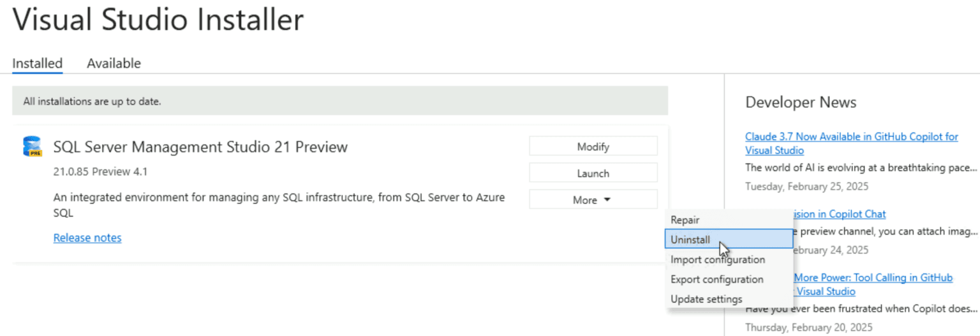Click the 'All installations are up to date' banner
Viewport: 980px width, 336px height.
pyautogui.click(x=339, y=101)
